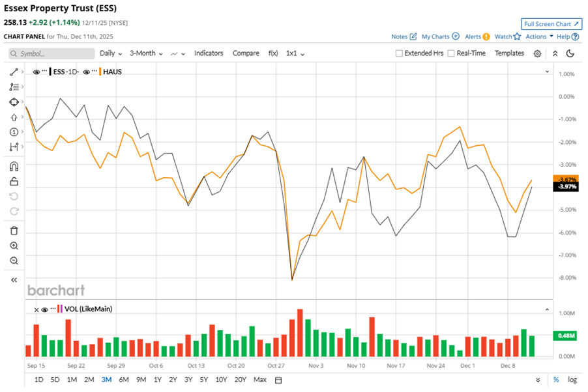Viewport: 588px width, 392px height.
Task: Click the VOL red-purple color marker
Action: (60, 309)
